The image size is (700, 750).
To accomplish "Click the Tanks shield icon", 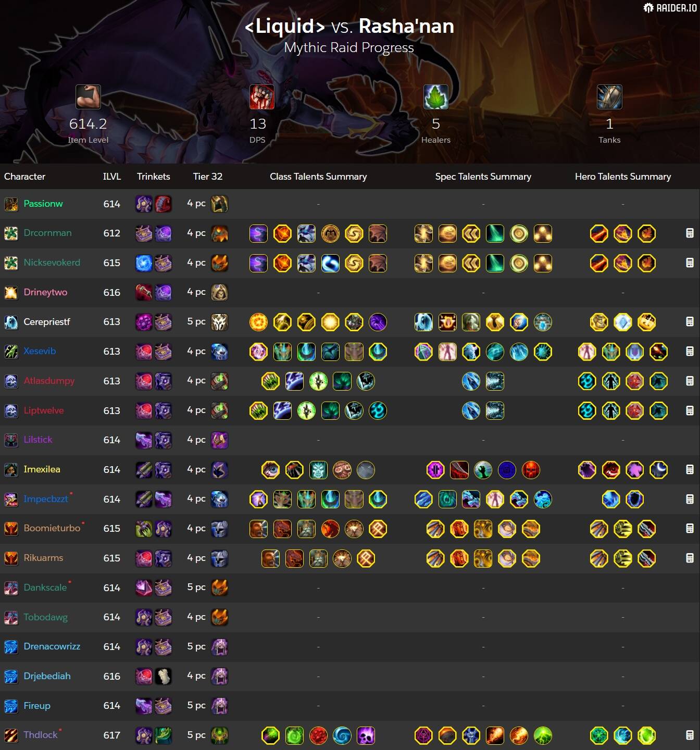I will pos(609,97).
